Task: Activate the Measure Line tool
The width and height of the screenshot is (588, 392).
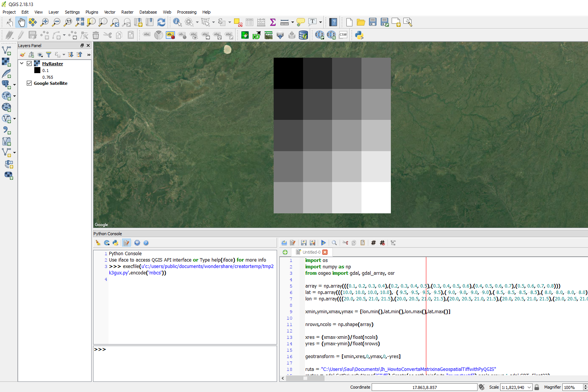Action: point(285,22)
